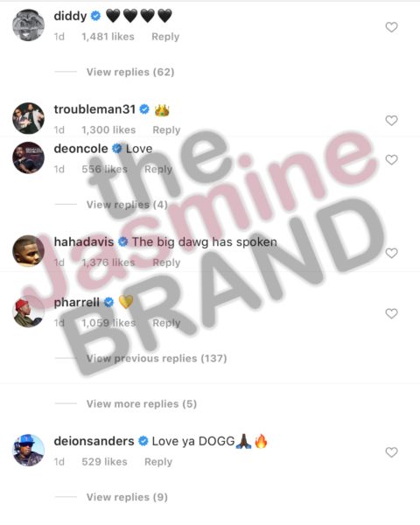Show View previous replies (137)
The width and height of the screenshot is (420, 525).
[157, 359]
